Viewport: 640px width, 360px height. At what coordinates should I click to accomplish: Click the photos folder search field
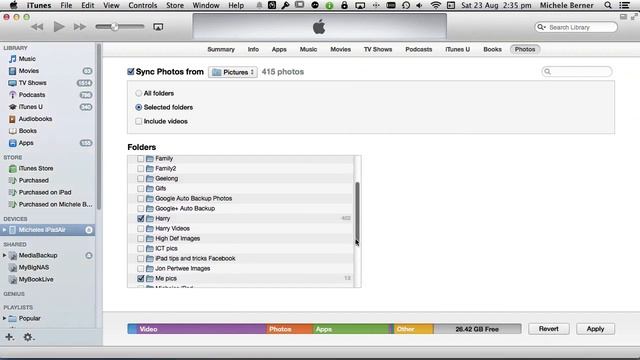(577, 71)
